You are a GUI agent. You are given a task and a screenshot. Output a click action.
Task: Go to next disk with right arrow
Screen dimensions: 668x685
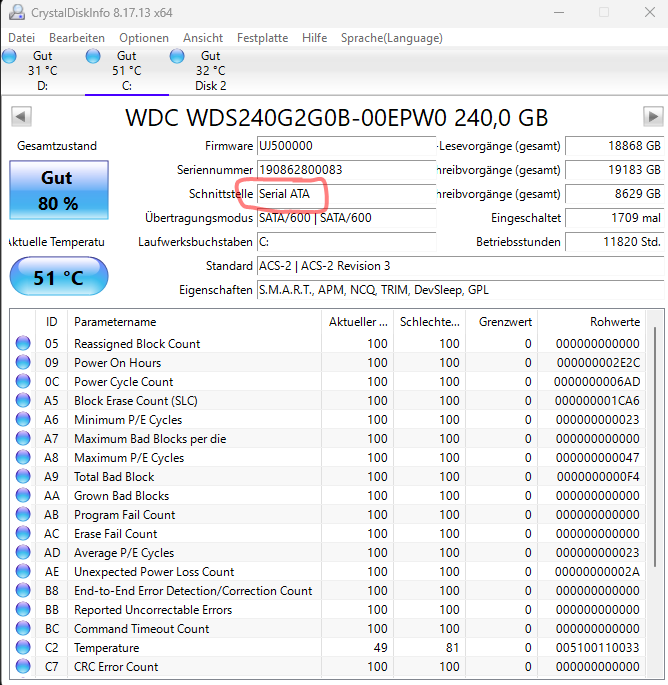(x=653, y=117)
